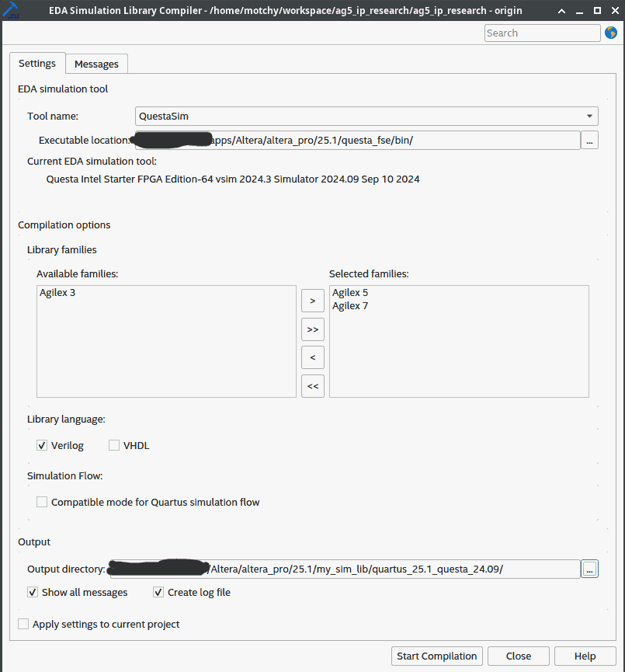Add all families with the >> button

[313, 329]
